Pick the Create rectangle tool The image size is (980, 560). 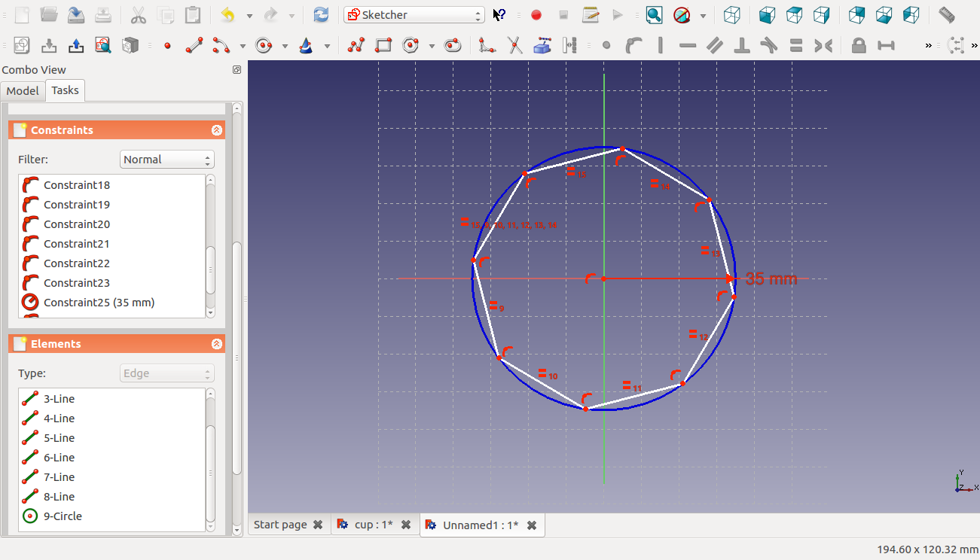[383, 45]
